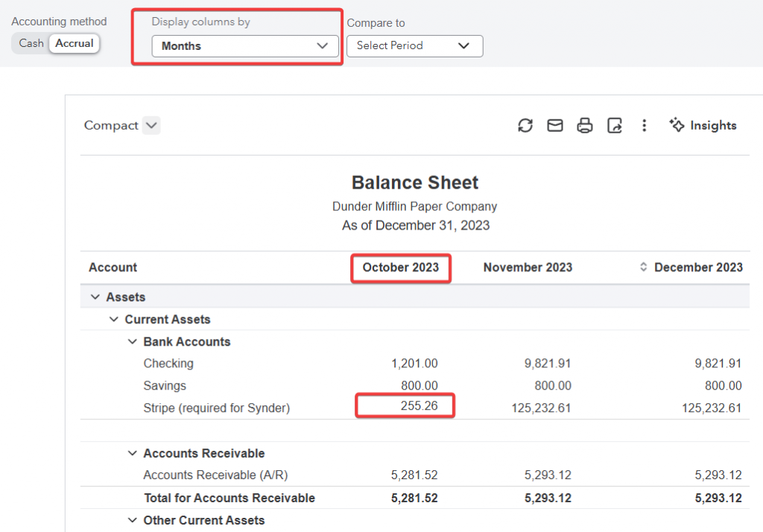This screenshot has width=763, height=532.
Task: Open the Compare to Select Period dropdown
Action: [x=414, y=46]
